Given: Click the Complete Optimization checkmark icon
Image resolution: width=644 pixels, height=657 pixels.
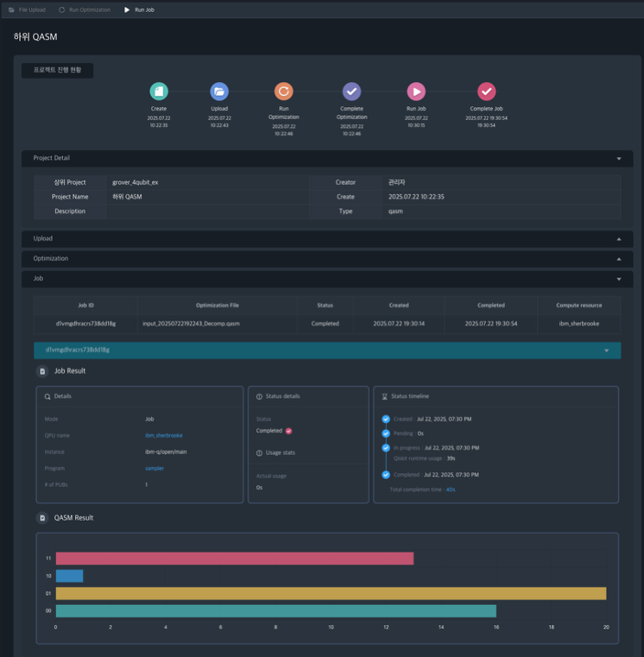Looking at the screenshot, I should click(x=351, y=92).
